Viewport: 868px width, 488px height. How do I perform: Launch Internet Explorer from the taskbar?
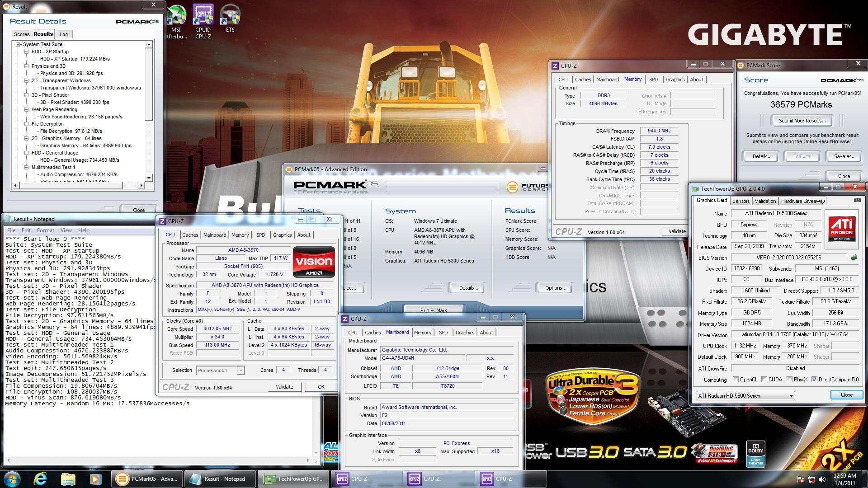[x=40, y=479]
